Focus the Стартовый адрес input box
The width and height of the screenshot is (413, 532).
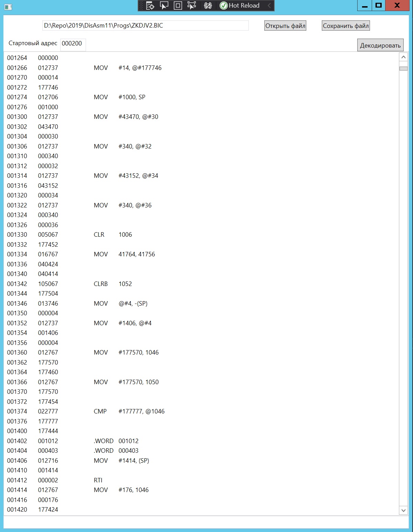73,44
